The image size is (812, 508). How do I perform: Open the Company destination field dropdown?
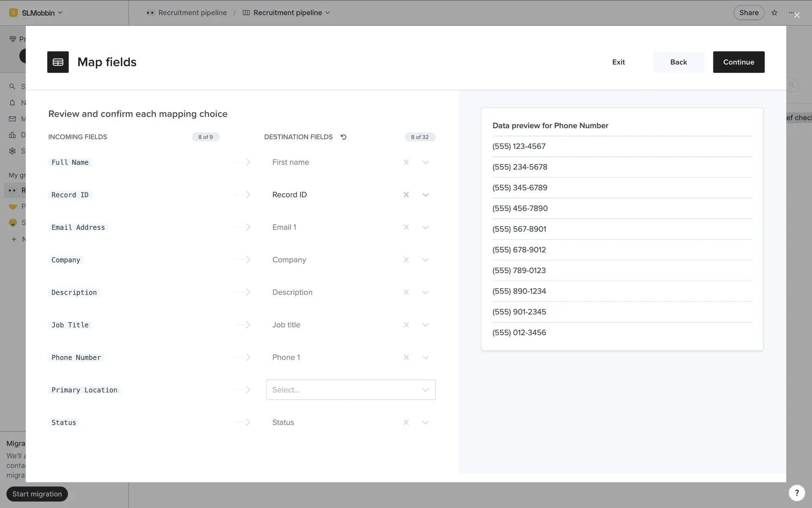(425, 260)
